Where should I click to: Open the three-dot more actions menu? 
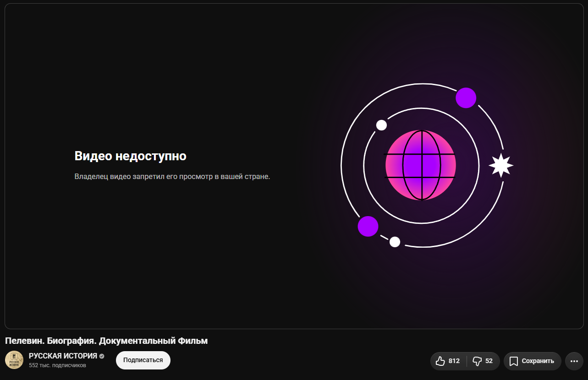pyautogui.click(x=574, y=361)
